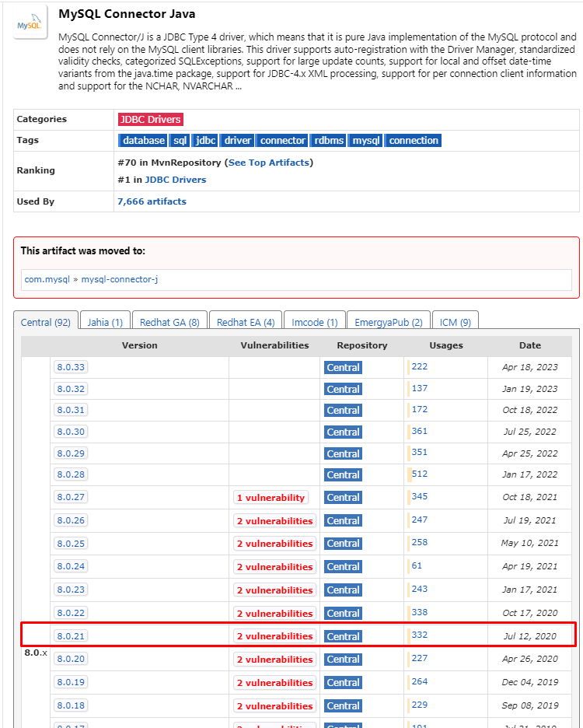Select the mysql tag
The image size is (583, 728).
pyautogui.click(x=366, y=140)
